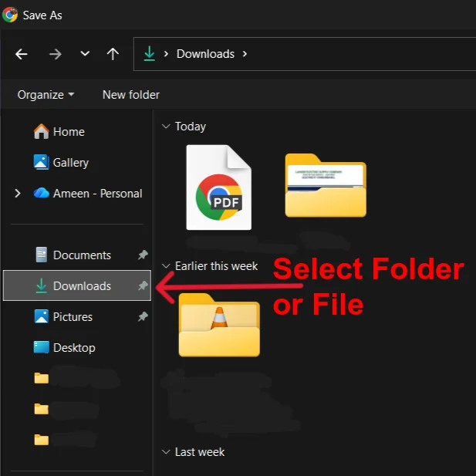Unpin Documents using its pin icon
Viewport: 476px width, 476px height.
[x=143, y=255]
